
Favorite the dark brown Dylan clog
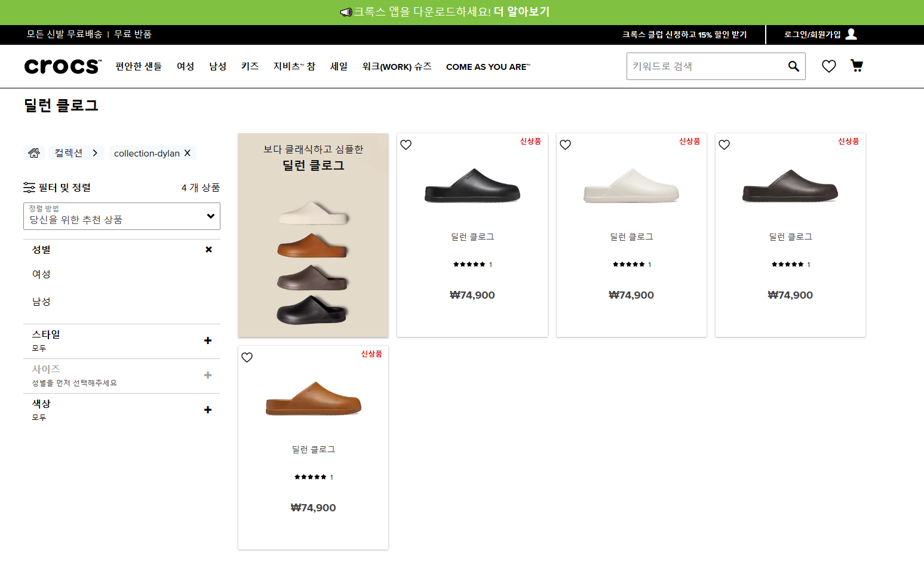click(724, 145)
